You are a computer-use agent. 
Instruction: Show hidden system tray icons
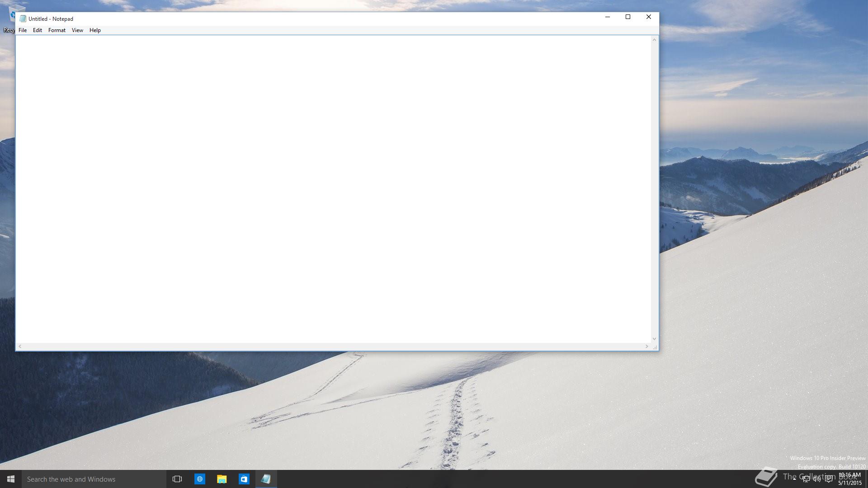[794, 479]
